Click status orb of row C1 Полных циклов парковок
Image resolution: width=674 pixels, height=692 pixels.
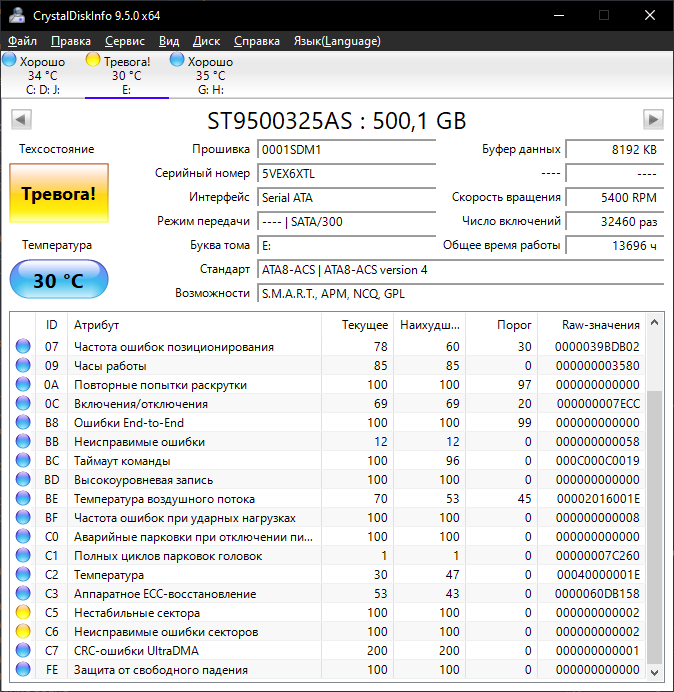[23, 555]
